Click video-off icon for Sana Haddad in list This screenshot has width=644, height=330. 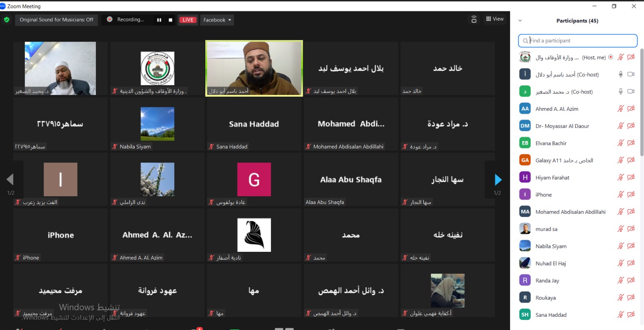tap(631, 315)
